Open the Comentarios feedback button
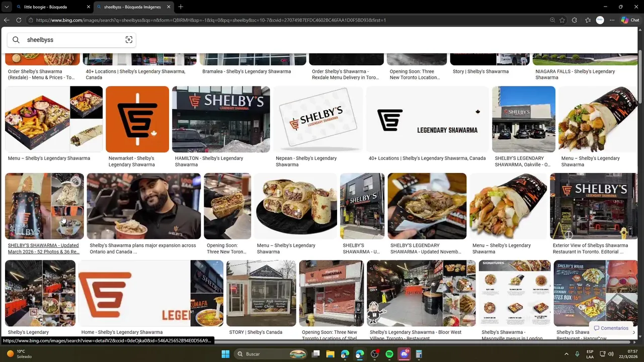 click(611, 328)
